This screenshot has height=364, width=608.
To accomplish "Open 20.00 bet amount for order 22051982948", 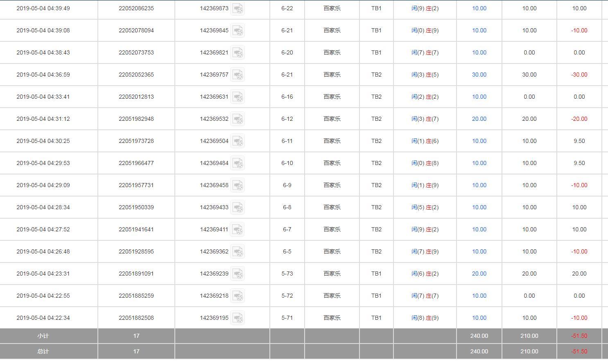I will [479, 119].
